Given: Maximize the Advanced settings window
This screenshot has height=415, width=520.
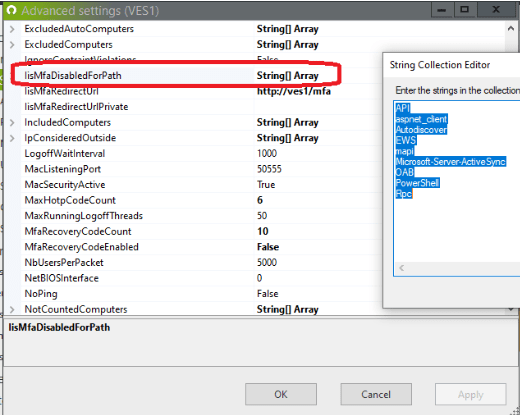Looking at the screenshot, I should (x=464, y=10).
